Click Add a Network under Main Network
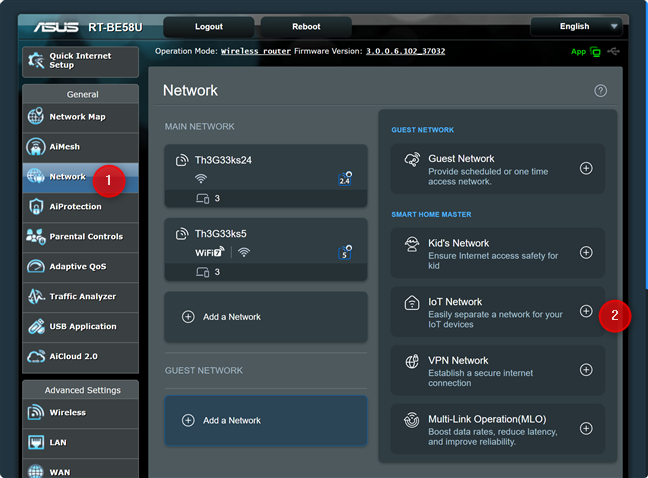Screen dimensions: 648x478 pos(266,317)
